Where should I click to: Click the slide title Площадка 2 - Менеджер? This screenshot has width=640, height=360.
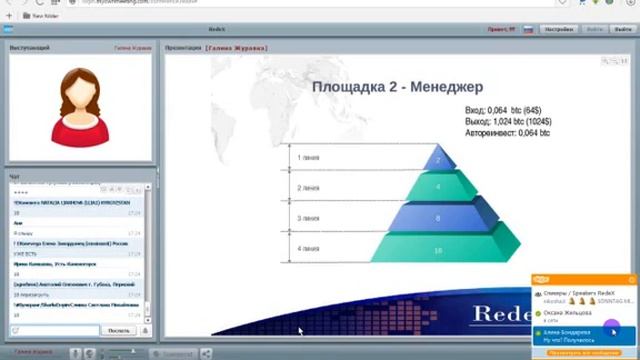pos(398,87)
